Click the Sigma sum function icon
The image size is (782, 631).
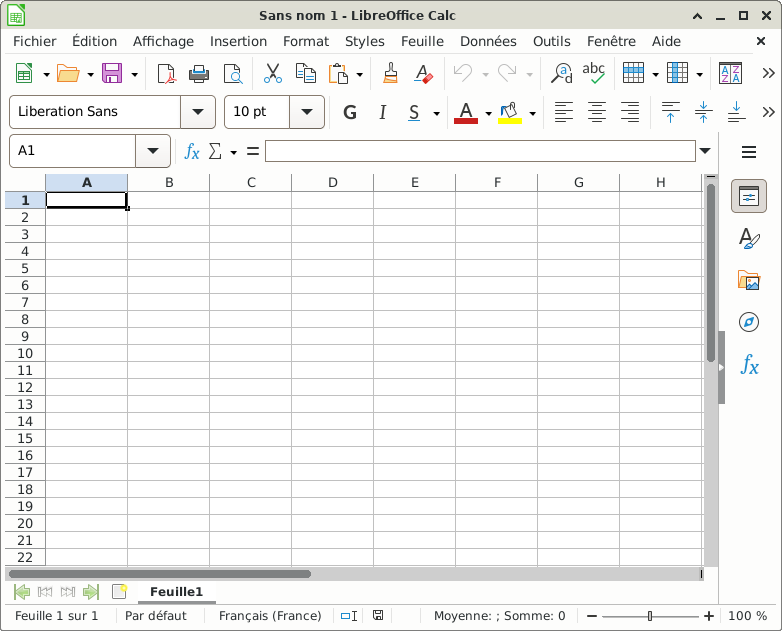(215, 151)
